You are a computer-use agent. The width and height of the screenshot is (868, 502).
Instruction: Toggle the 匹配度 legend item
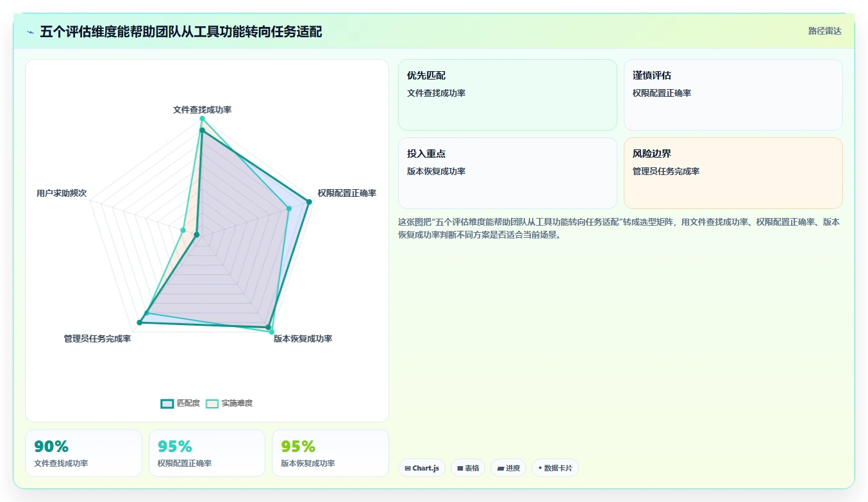point(180,403)
